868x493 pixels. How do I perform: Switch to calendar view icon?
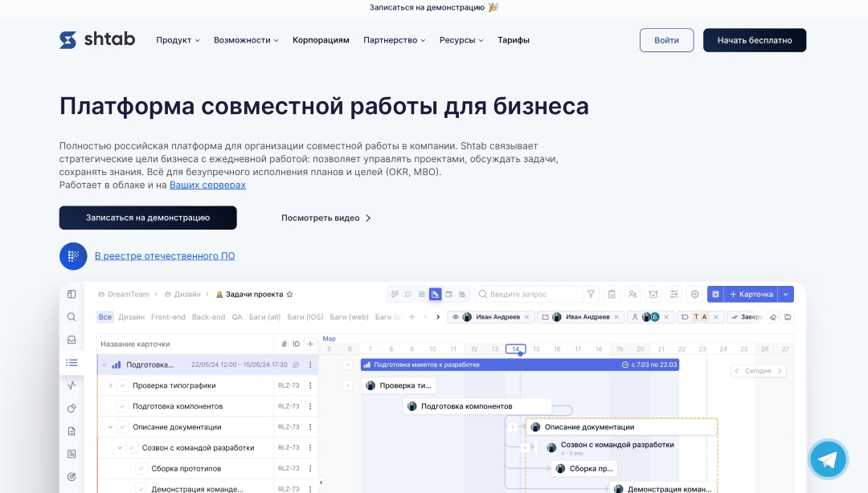pos(449,295)
